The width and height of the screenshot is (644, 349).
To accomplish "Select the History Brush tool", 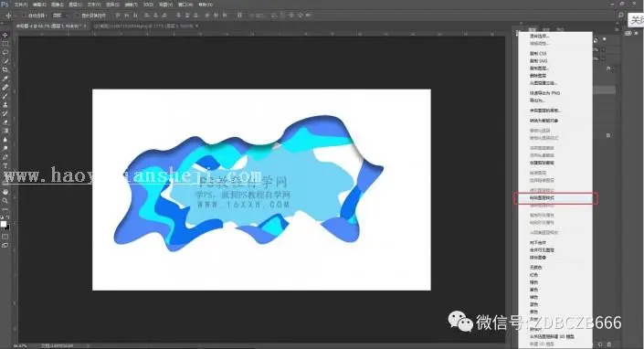I will point(5,113).
